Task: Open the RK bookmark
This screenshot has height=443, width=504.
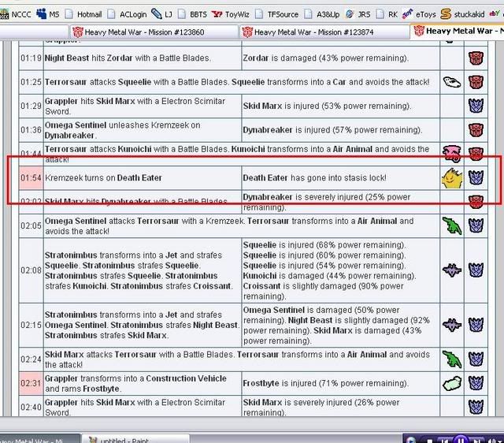Action: (387, 14)
